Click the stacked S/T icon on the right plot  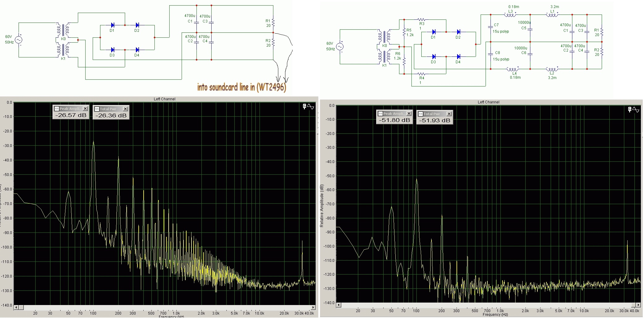(630, 110)
